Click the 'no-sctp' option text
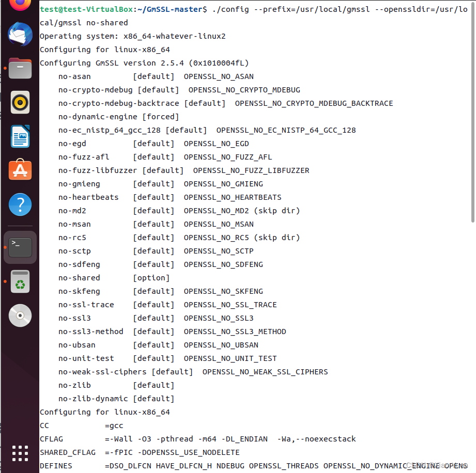Viewport: 476px width, 473px height. pyautogui.click(x=74, y=251)
